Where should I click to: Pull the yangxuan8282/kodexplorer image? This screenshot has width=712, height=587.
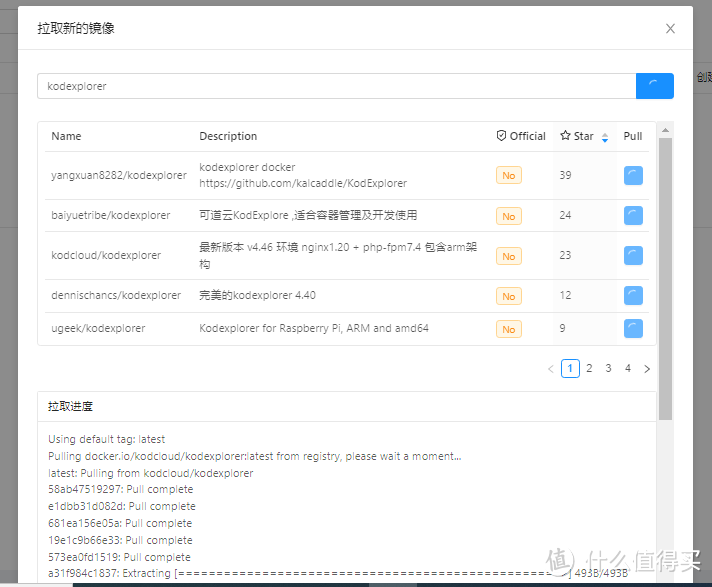click(x=633, y=175)
